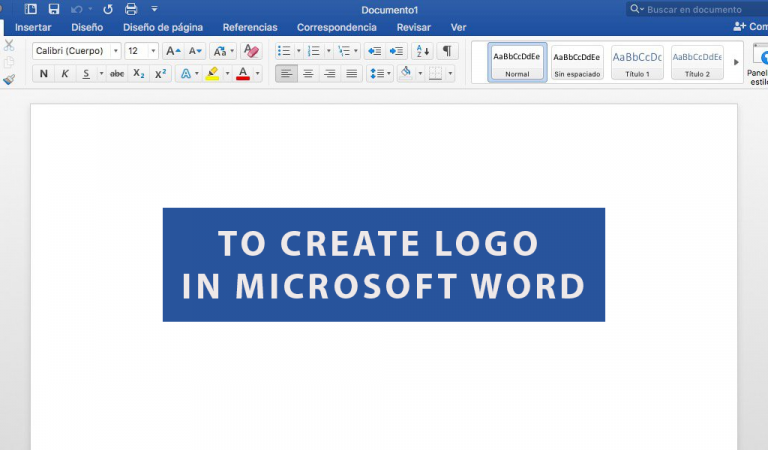Click the Format Painter brush icon

click(x=9, y=79)
